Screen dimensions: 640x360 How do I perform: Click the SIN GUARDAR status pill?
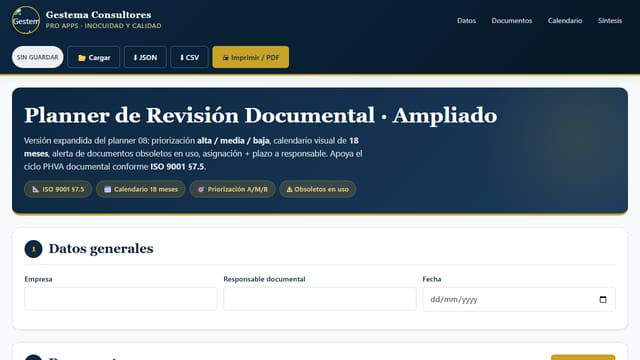coord(38,57)
